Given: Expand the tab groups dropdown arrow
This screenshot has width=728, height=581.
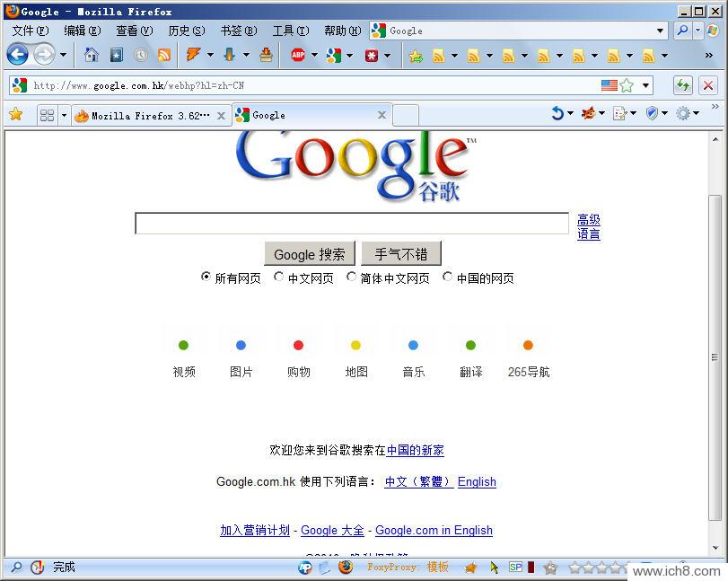Looking at the screenshot, I should point(64,115).
